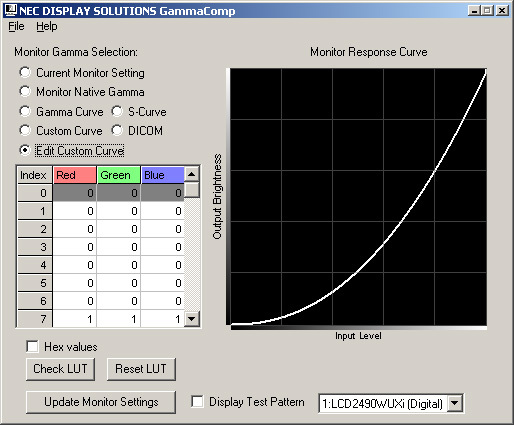Enable the Hex values checkbox
The width and height of the screenshot is (514, 425).
point(32,346)
